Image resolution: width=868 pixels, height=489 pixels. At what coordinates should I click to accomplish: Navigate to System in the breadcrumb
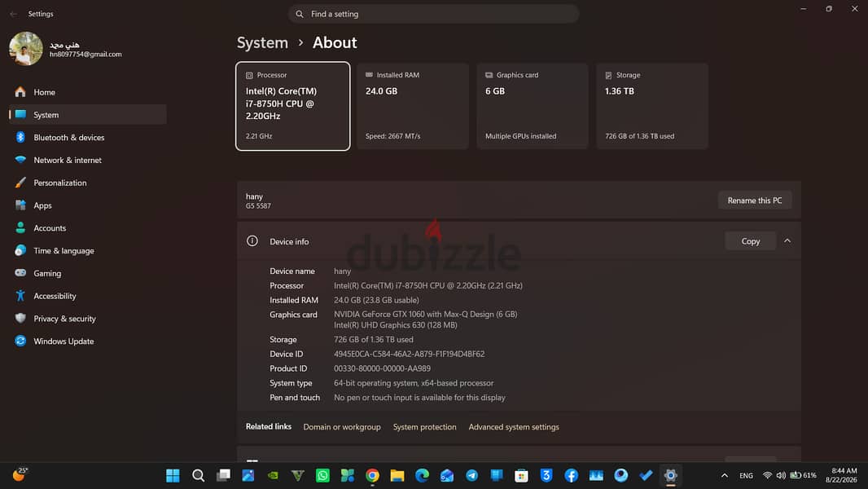262,42
